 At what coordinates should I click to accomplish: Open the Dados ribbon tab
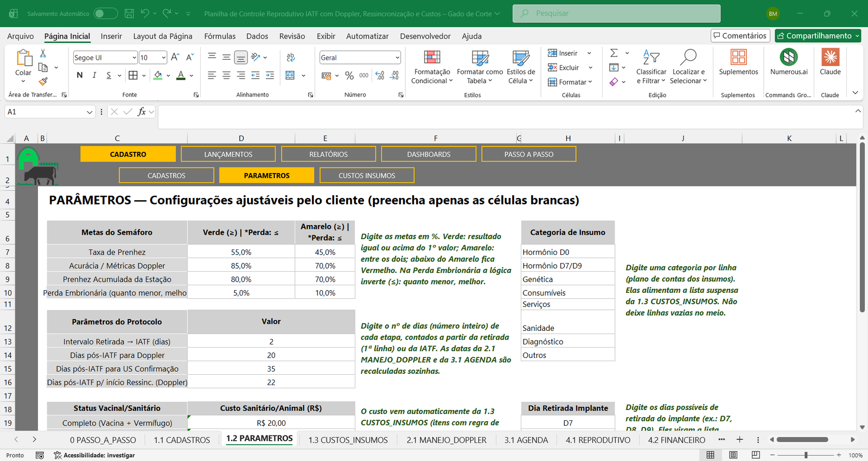pos(257,36)
